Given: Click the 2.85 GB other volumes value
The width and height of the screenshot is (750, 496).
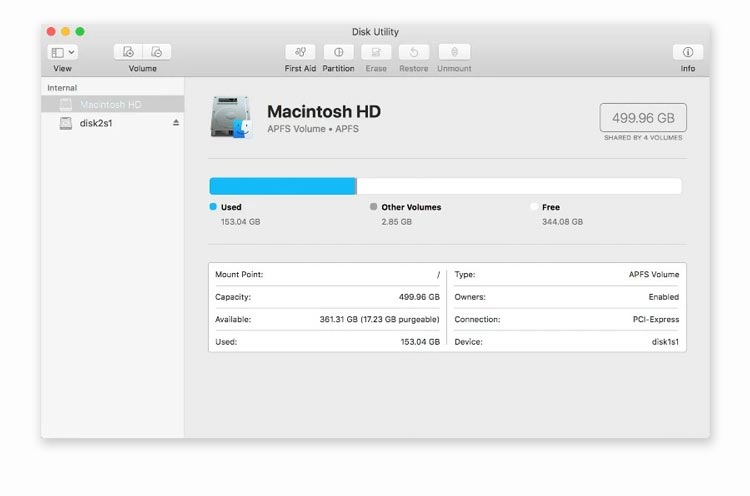Looking at the screenshot, I should 397,222.
